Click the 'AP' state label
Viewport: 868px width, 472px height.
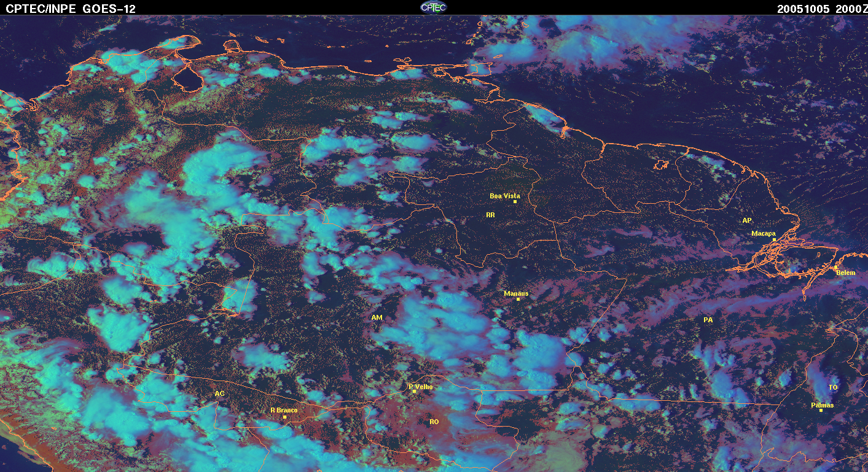point(747,220)
